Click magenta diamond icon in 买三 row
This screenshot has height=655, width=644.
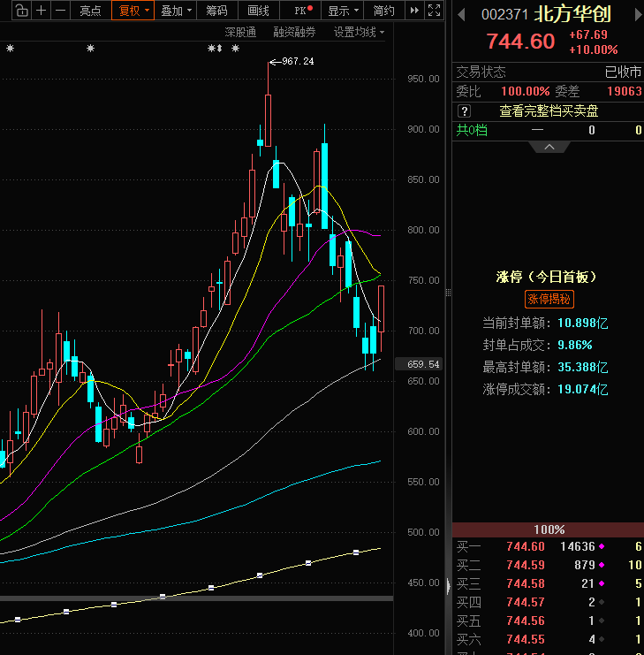point(602,583)
